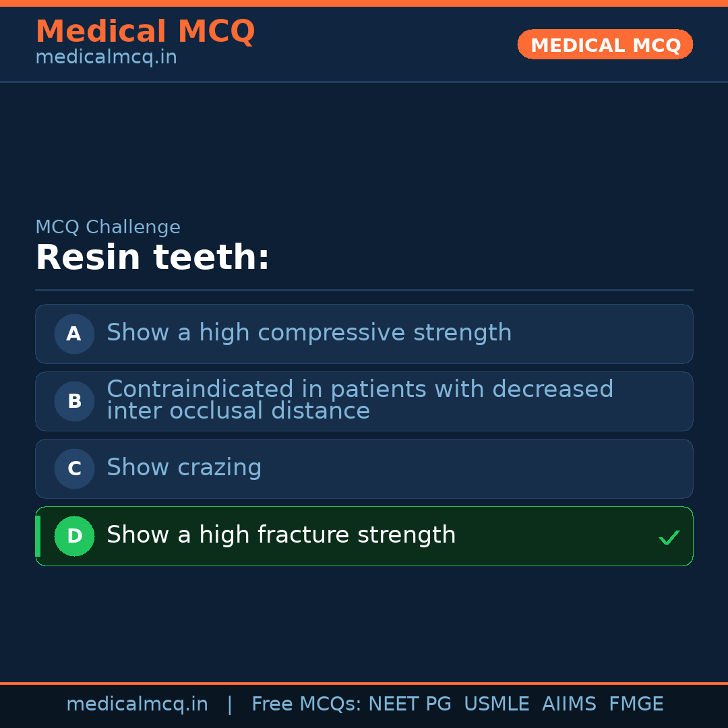The height and width of the screenshot is (728, 728).
Task: Click "Free MCQs:" footer text
Action: [x=306, y=704]
